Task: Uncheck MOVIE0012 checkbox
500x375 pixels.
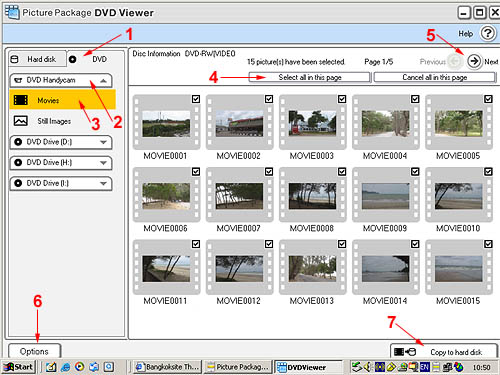Action: (269, 244)
